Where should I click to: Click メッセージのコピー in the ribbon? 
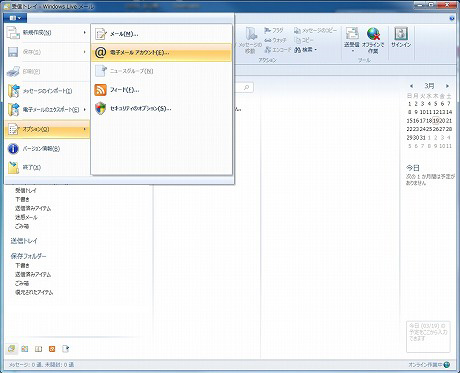pos(315,30)
